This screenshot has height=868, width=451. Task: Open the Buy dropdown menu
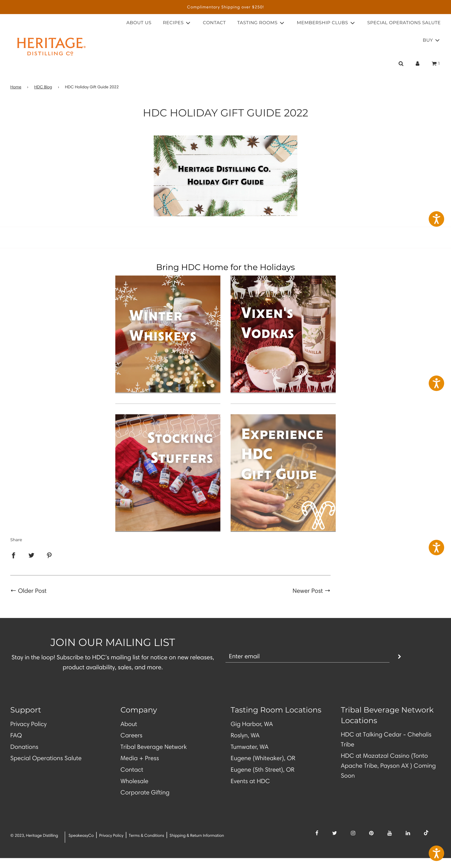point(431,40)
